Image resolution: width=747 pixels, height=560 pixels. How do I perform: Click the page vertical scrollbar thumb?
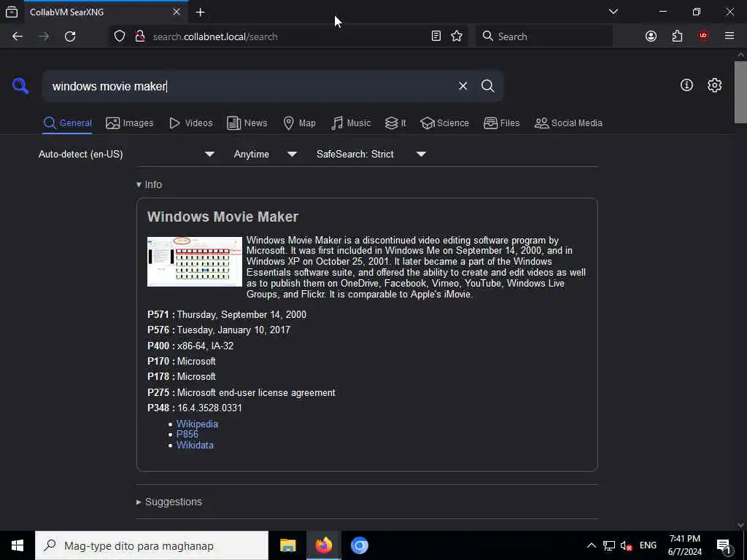pyautogui.click(x=740, y=92)
